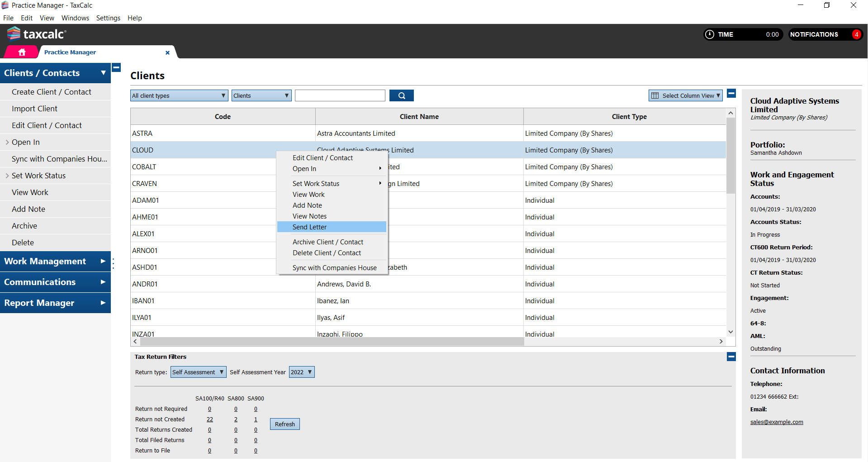The height and width of the screenshot is (462, 868).
Task: Click the home icon tab
Action: [x=22, y=52]
